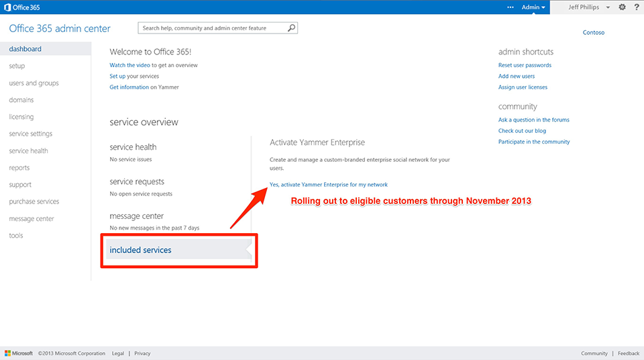Screen dimensions: 644x360
Task: Click the Office 365 admin center title
Action: pyautogui.click(x=60, y=28)
